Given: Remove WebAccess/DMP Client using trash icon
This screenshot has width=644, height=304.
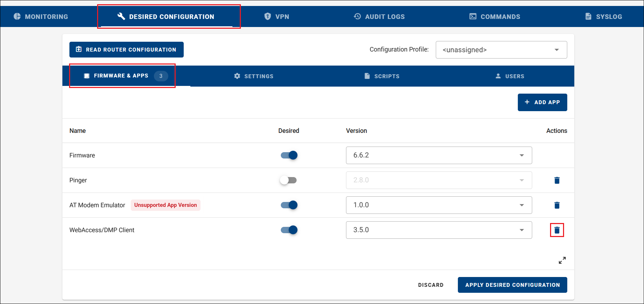Looking at the screenshot, I should point(557,230).
